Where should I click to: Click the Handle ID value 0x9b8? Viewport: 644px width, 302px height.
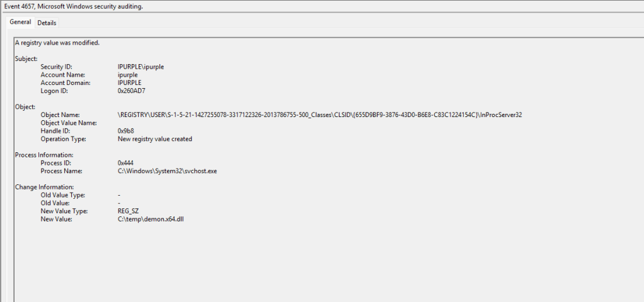[126, 131]
